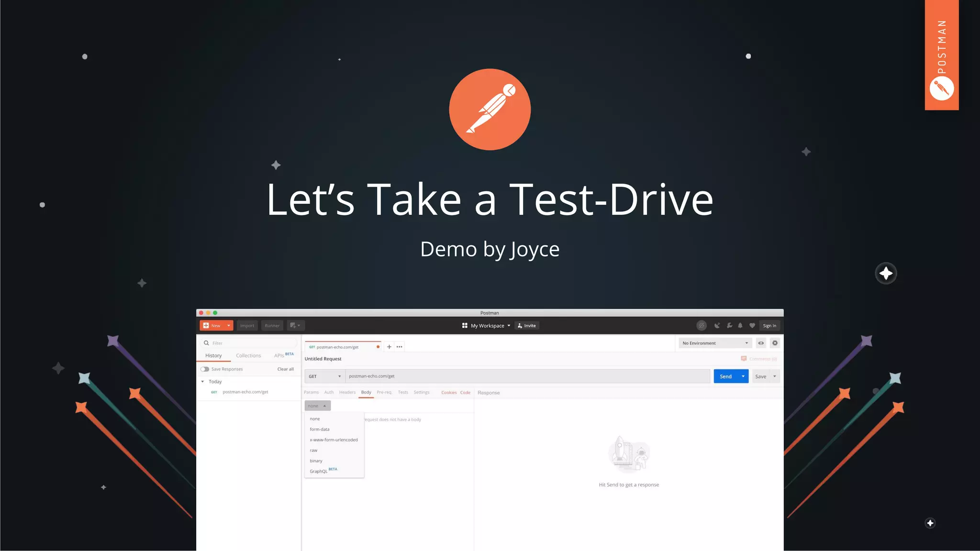This screenshot has height=551, width=980.
Task: Switch to the Tests tab
Action: [x=403, y=392]
